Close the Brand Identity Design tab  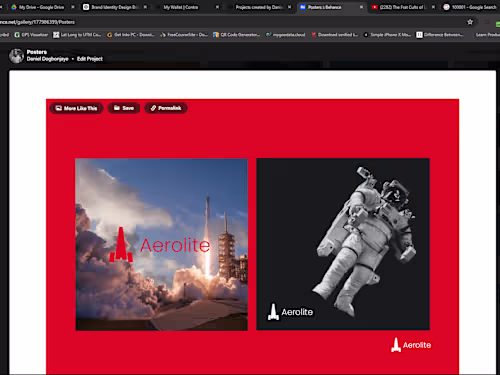[145, 7]
